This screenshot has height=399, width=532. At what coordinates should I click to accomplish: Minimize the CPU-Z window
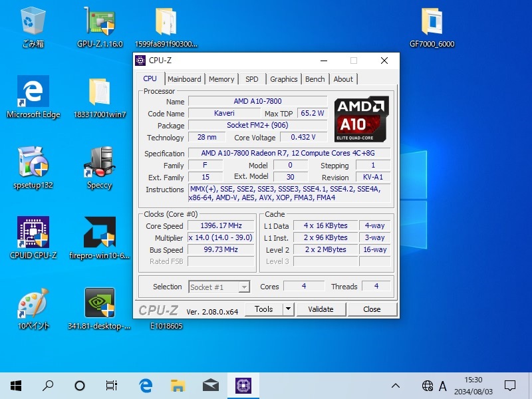324,61
